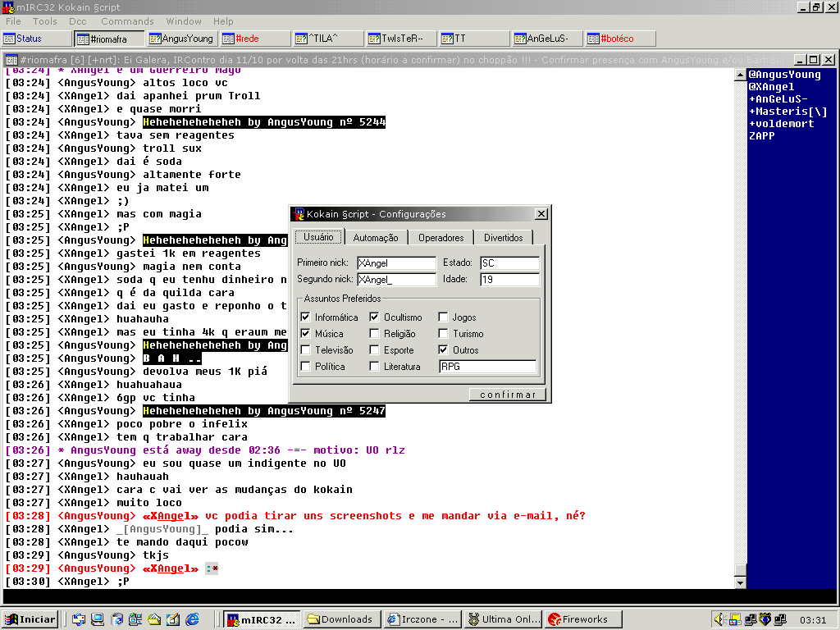This screenshot has height=630, width=840.
Task: Switch to Ultima Online taskbar button
Action: click(504, 619)
